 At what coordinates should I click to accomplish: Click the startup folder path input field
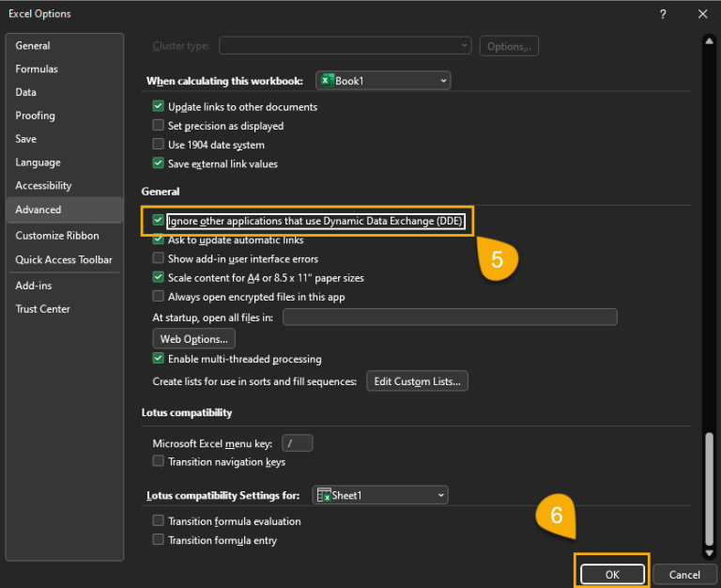coord(450,317)
